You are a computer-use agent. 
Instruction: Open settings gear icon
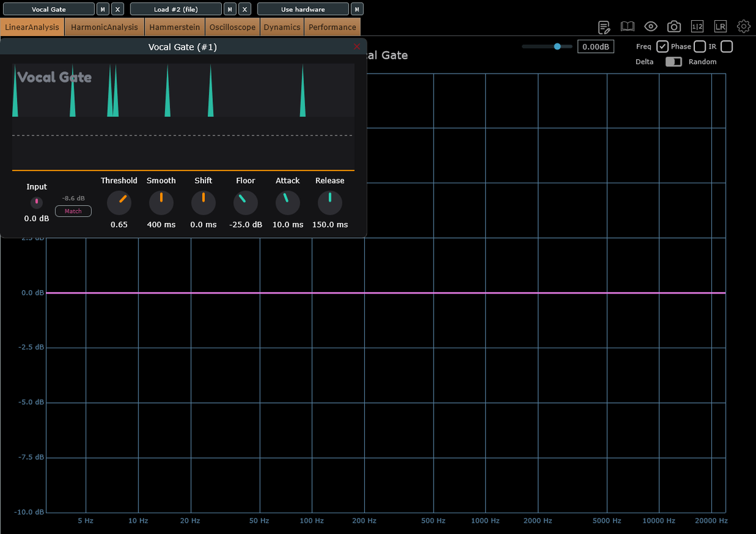click(x=743, y=26)
